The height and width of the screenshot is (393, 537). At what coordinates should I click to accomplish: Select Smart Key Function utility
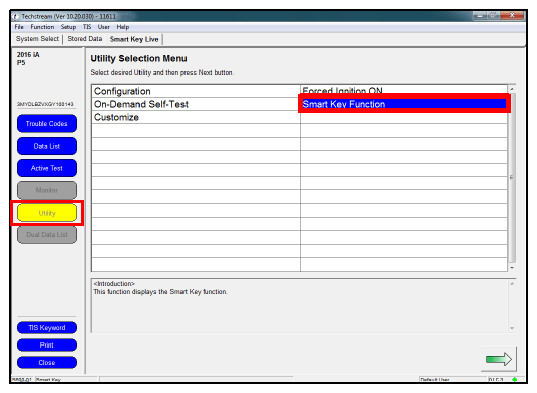[404, 104]
